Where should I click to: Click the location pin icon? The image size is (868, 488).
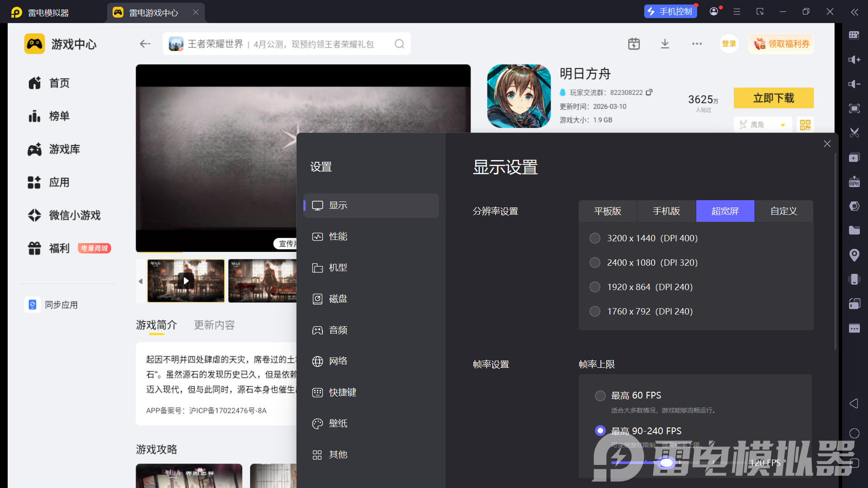coord(854,255)
